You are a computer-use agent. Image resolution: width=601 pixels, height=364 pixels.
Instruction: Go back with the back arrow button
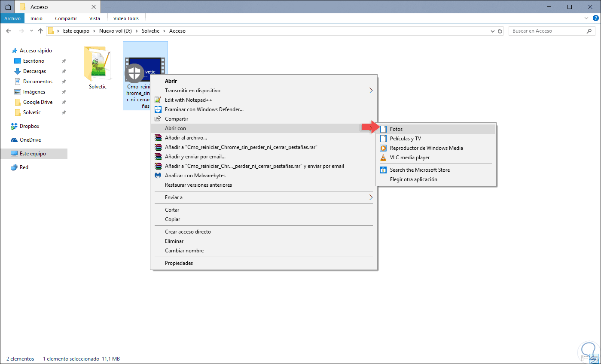click(x=9, y=31)
